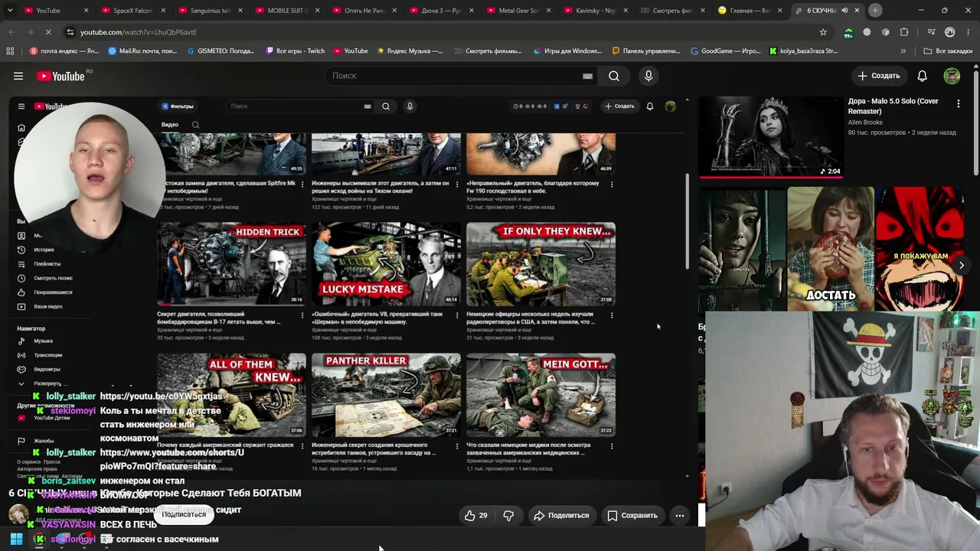Switch to the MOBILE SUIT tab
Image resolution: width=980 pixels, height=551 pixels.
tap(286, 11)
